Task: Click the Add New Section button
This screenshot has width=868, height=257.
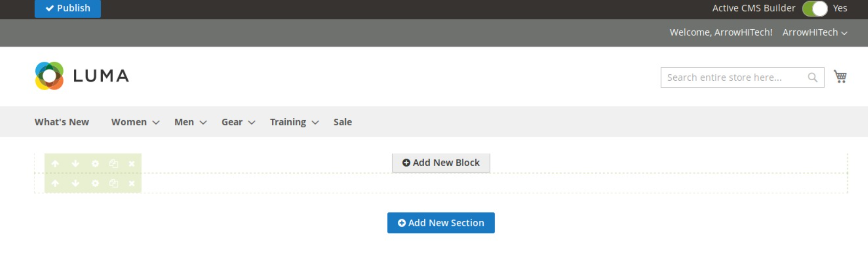Action: tap(441, 223)
